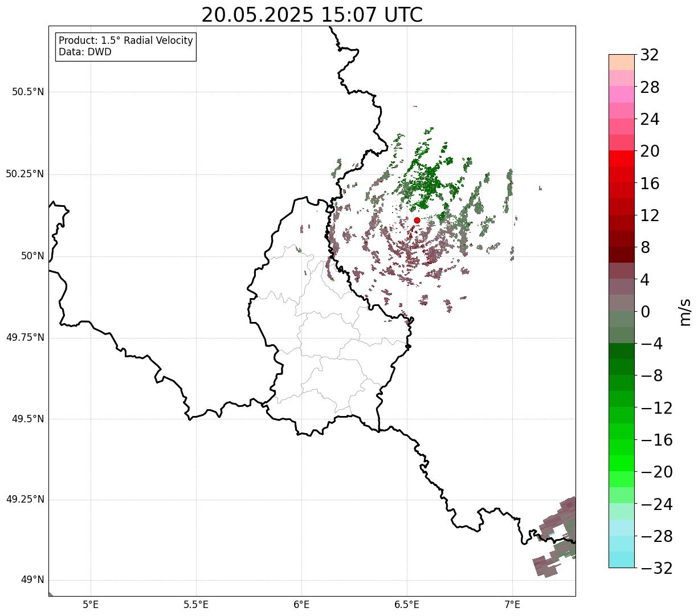Screen dimensions: 698x616
Task: Click the 49.25°N latitude label
Action: pyautogui.click(x=25, y=499)
